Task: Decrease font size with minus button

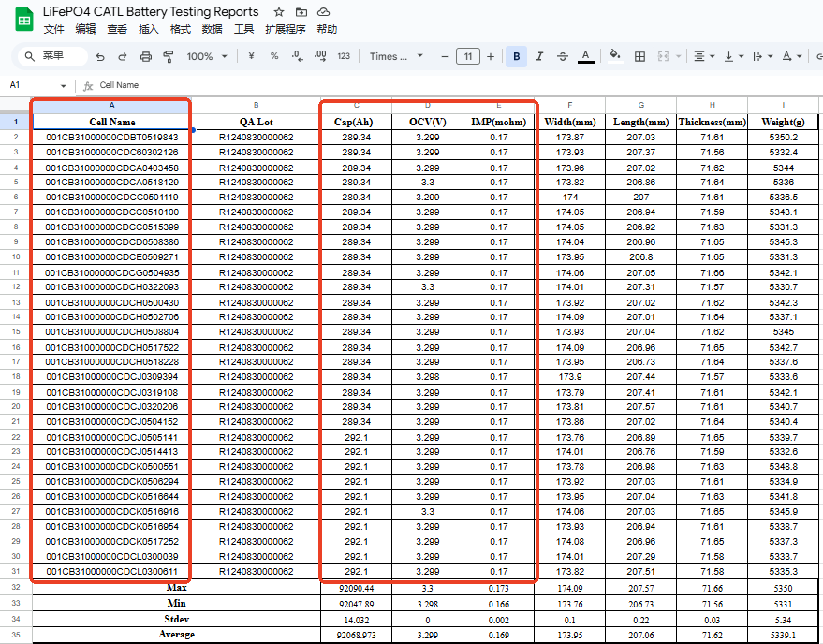Action: (x=444, y=57)
